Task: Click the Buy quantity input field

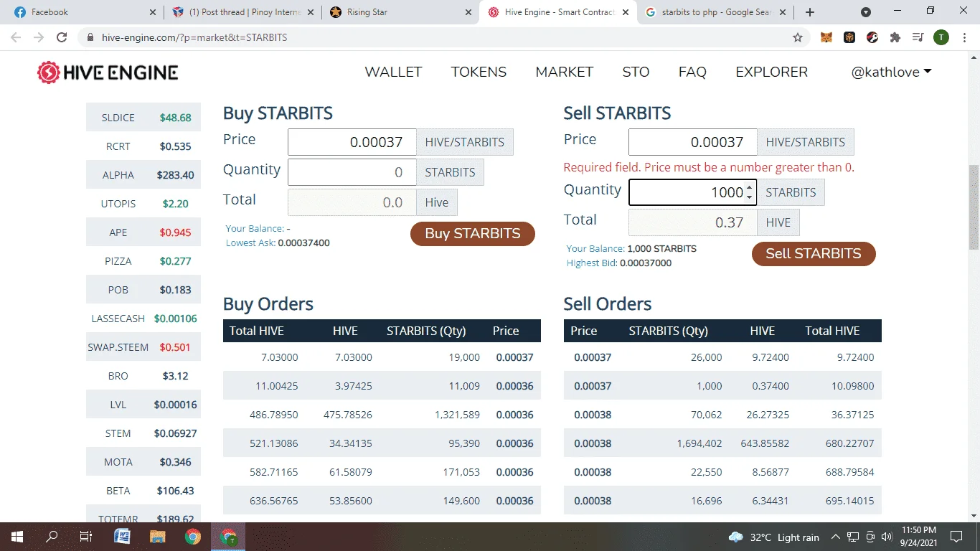Action: [352, 172]
